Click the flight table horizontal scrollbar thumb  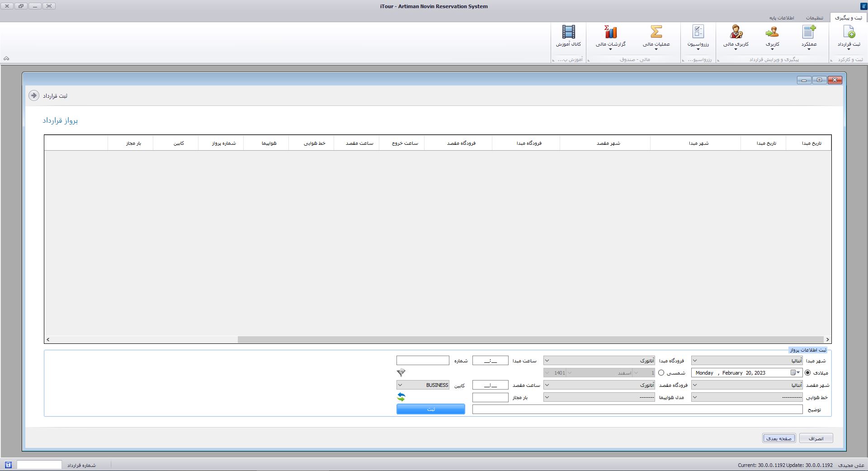530,339
